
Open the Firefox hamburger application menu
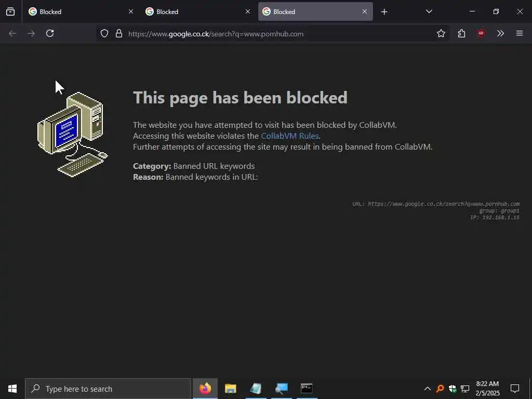pos(520,33)
